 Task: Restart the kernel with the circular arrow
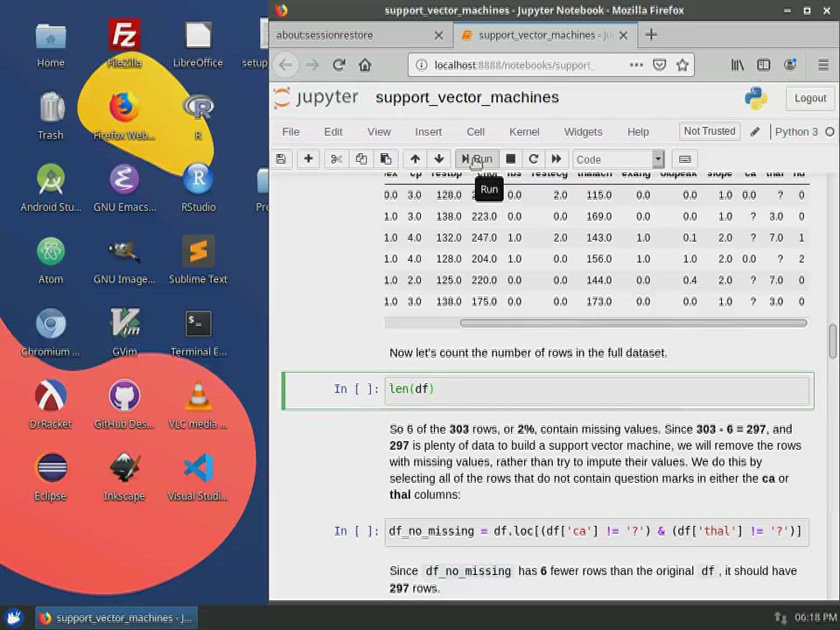point(533,159)
